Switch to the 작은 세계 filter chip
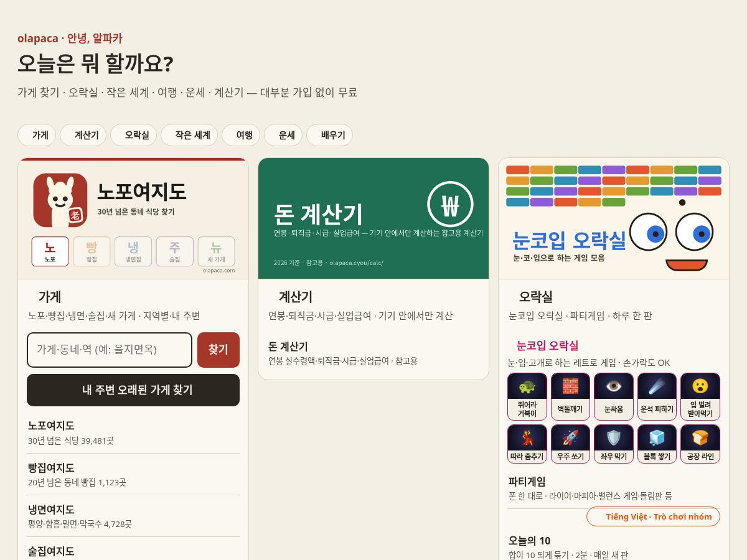This screenshot has width=747, height=560. [x=189, y=135]
